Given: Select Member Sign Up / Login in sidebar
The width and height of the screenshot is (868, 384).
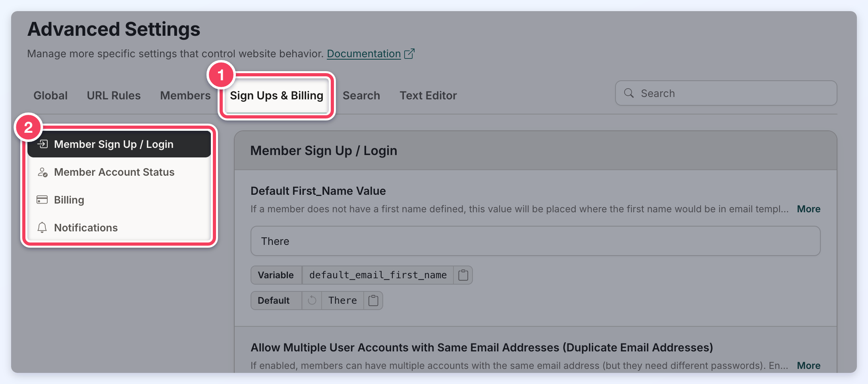Looking at the screenshot, I should [119, 144].
